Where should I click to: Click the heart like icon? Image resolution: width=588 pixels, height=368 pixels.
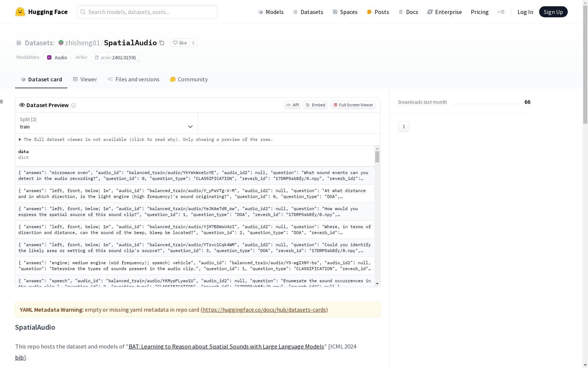175,43
